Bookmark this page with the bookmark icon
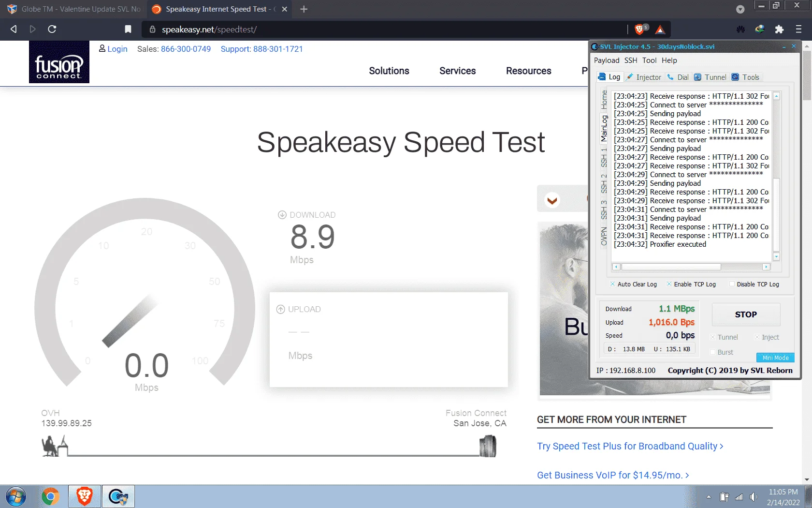The width and height of the screenshot is (812, 508). tap(128, 29)
